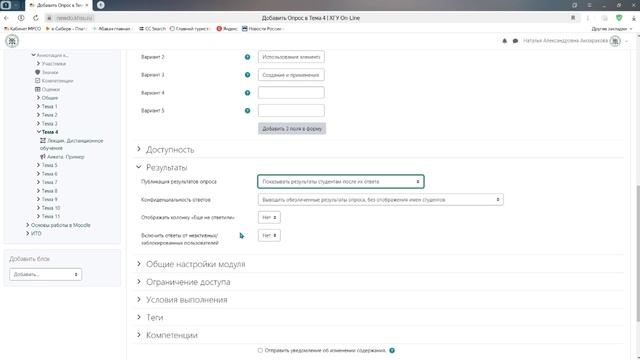Viewport: 640px width, 360px height.
Task: Open Яндекс bookmark
Action: pos(227,29)
